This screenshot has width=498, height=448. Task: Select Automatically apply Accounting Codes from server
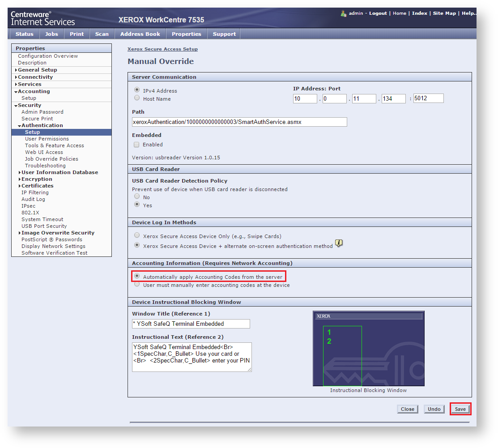coord(137,276)
